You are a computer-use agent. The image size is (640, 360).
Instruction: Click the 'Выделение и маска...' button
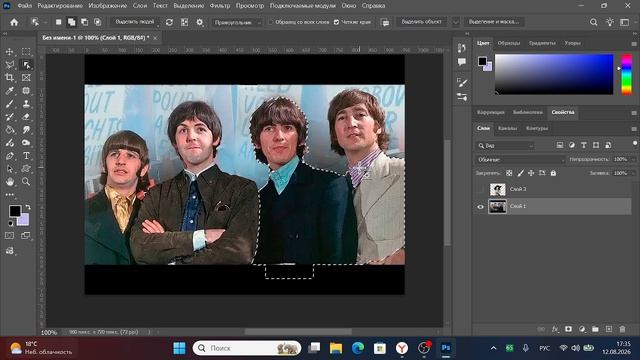click(494, 22)
